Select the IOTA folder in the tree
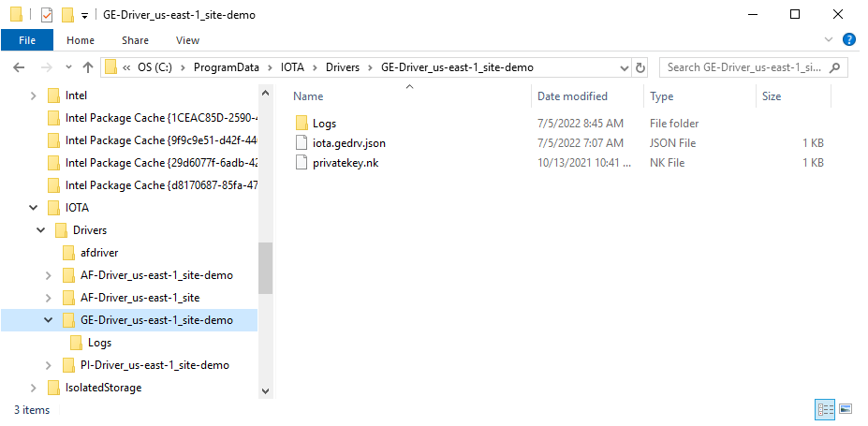This screenshot has height=426, width=868. [77, 208]
